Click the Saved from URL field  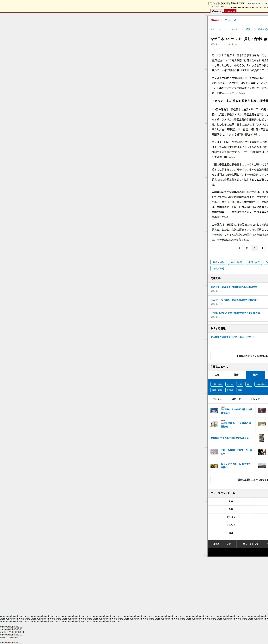click(256, 3)
